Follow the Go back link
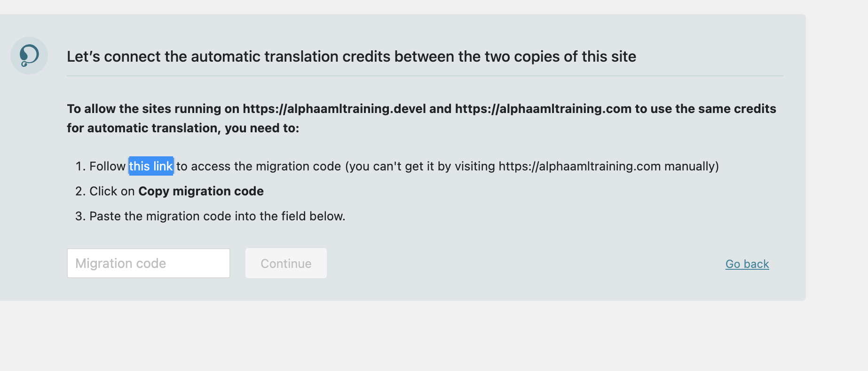This screenshot has height=371, width=868. [747, 264]
